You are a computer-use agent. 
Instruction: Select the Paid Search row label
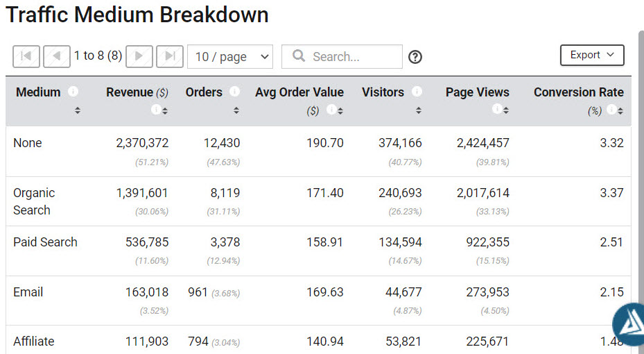[45, 242]
